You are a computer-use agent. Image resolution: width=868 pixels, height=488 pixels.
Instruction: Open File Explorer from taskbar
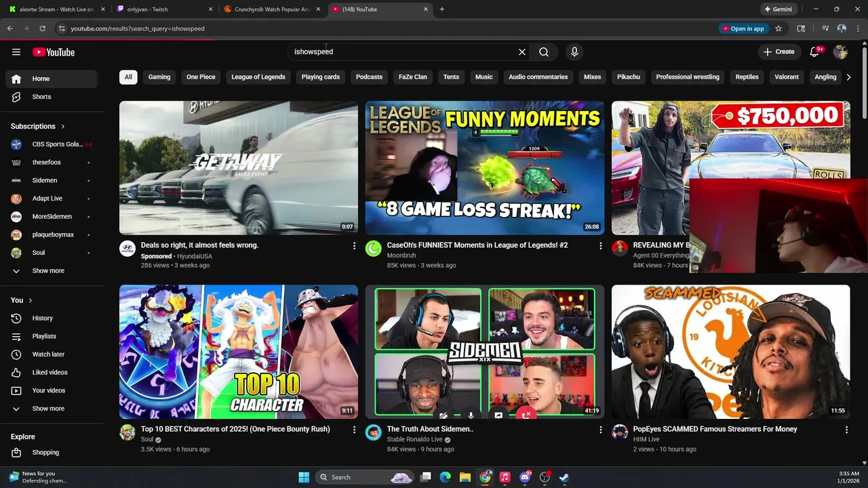click(x=465, y=477)
